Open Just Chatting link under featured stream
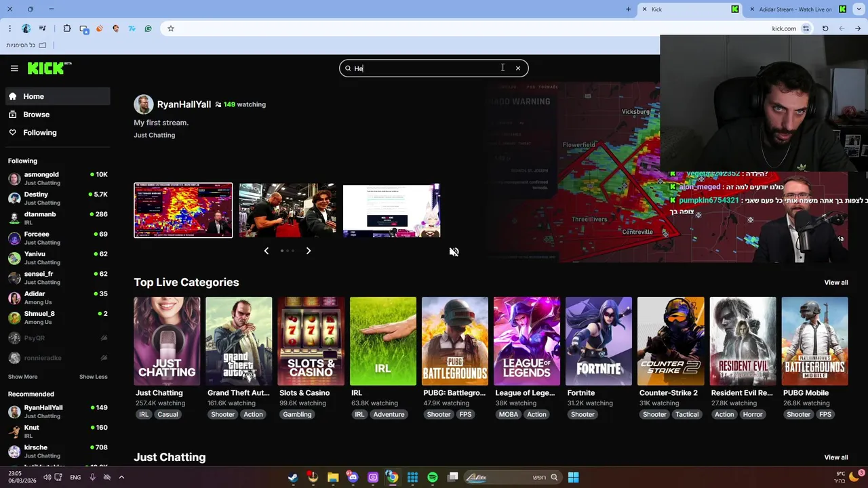The image size is (868, 488). [x=155, y=135]
